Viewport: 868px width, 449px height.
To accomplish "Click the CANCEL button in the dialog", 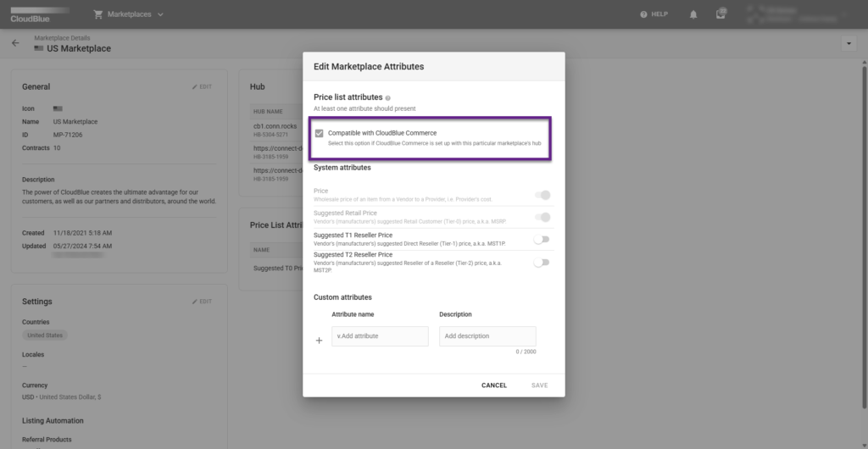I will pyautogui.click(x=494, y=385).
